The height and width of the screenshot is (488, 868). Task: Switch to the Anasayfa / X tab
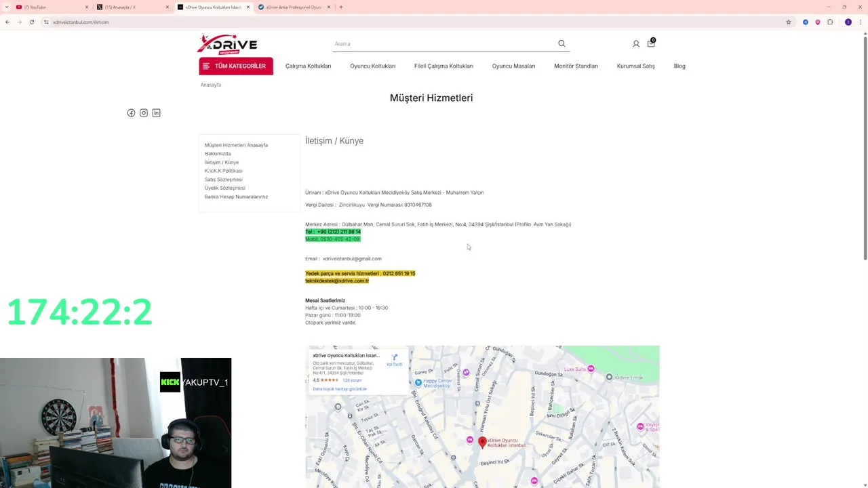click(132, 7)
